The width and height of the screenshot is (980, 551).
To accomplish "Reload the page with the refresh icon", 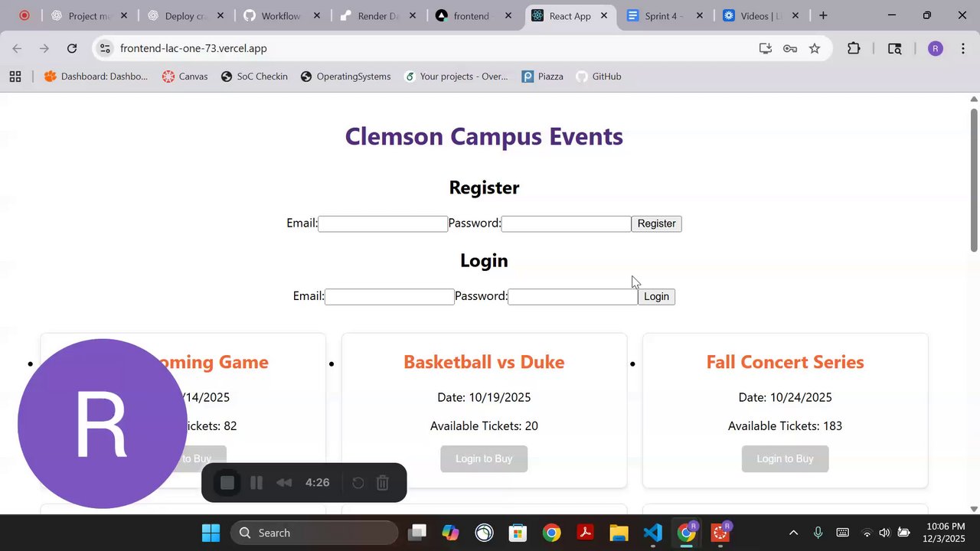I will tap(72, 48).
